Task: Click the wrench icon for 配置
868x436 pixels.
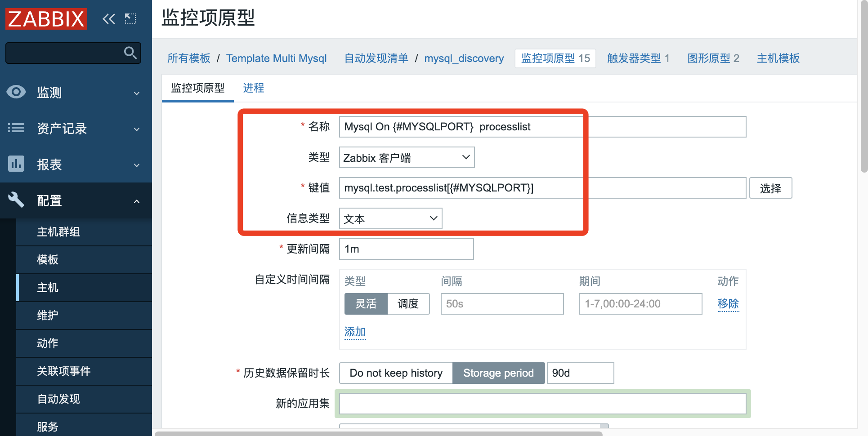Action: click(16, 200)
